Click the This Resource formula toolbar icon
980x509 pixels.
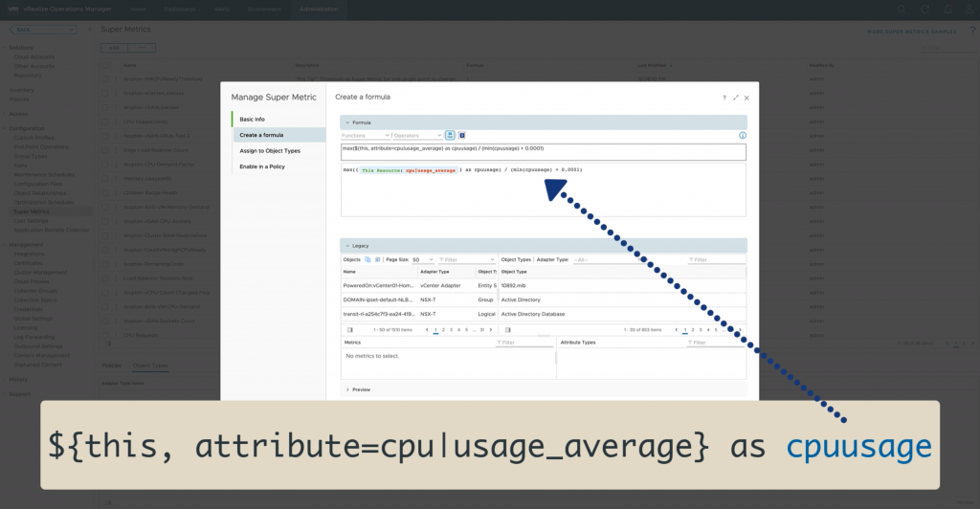click(450, 136)
